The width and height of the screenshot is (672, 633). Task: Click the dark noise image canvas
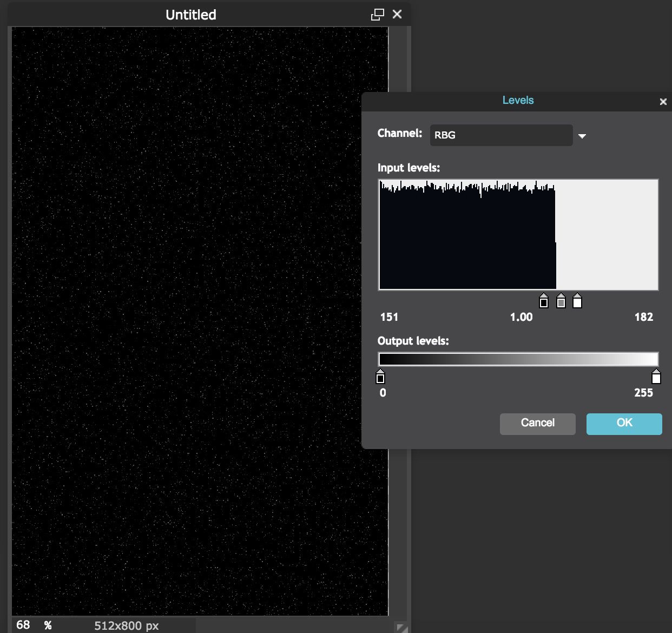(x=200, y=321)
